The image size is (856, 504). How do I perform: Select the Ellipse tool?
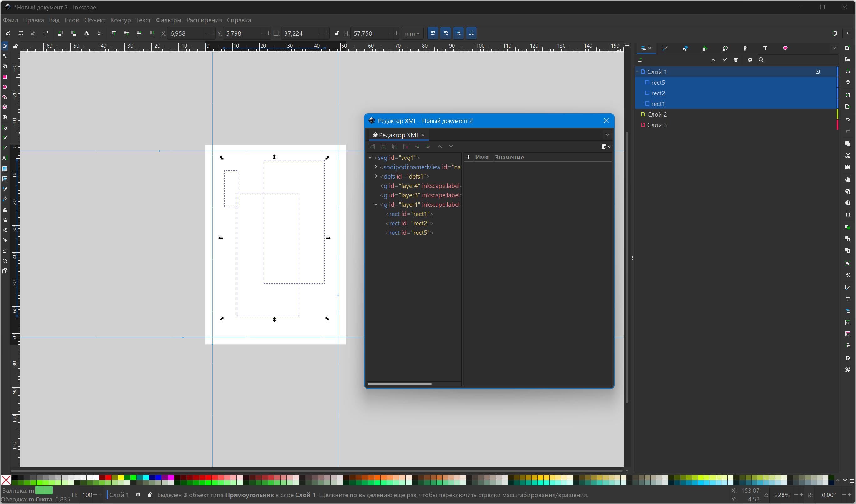point(5,87)
